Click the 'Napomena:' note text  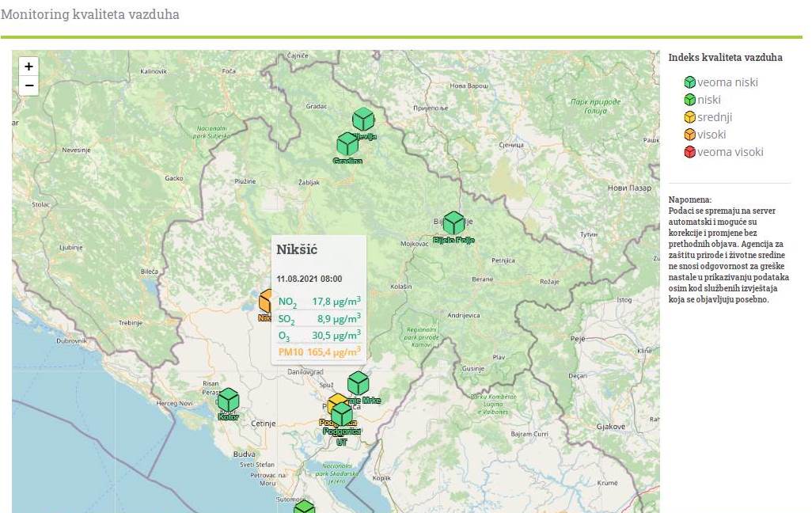point(690,199)
